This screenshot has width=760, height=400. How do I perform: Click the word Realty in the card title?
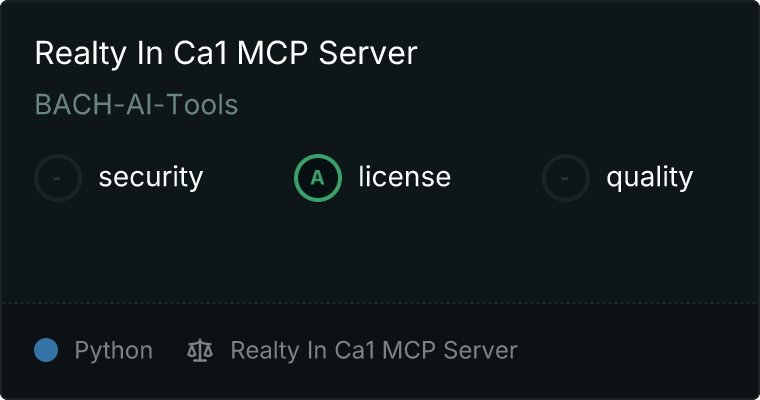click(x=81, y=54)
